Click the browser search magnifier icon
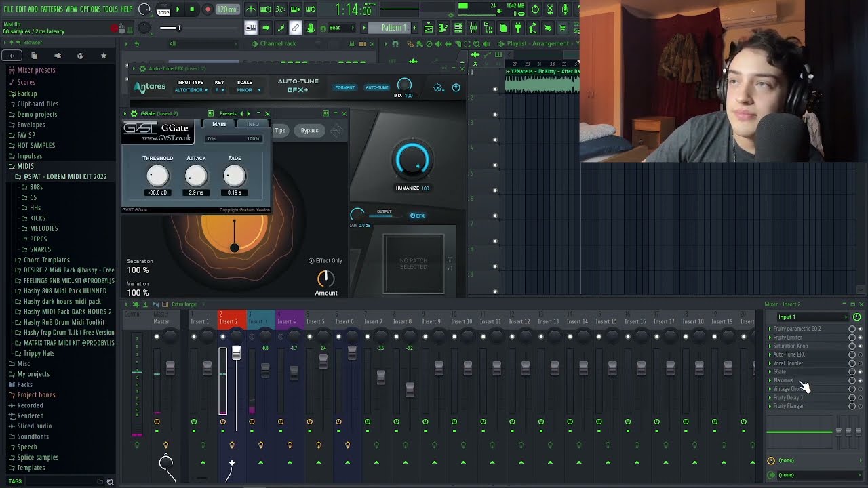The width and height of the screenshot is (868, 488). click(110, 481)
